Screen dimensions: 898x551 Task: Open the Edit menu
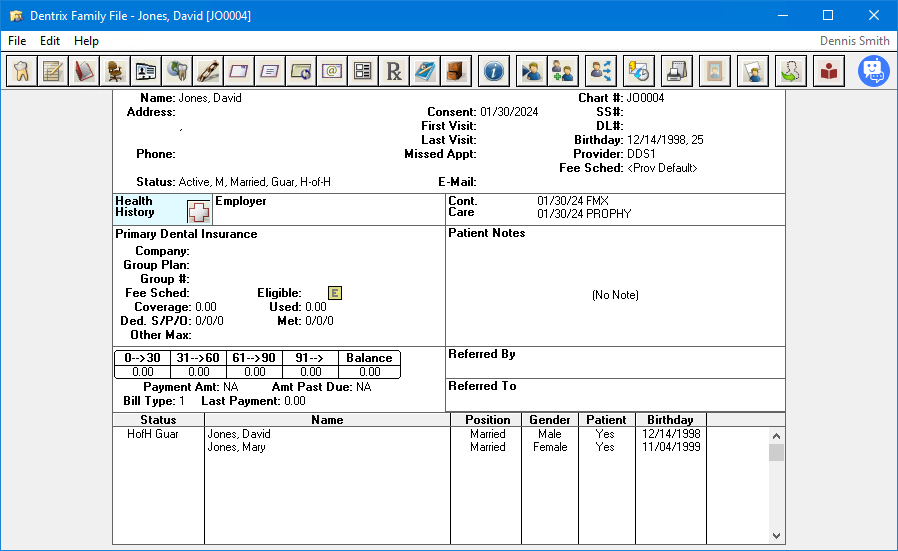[x=50, y=41]
